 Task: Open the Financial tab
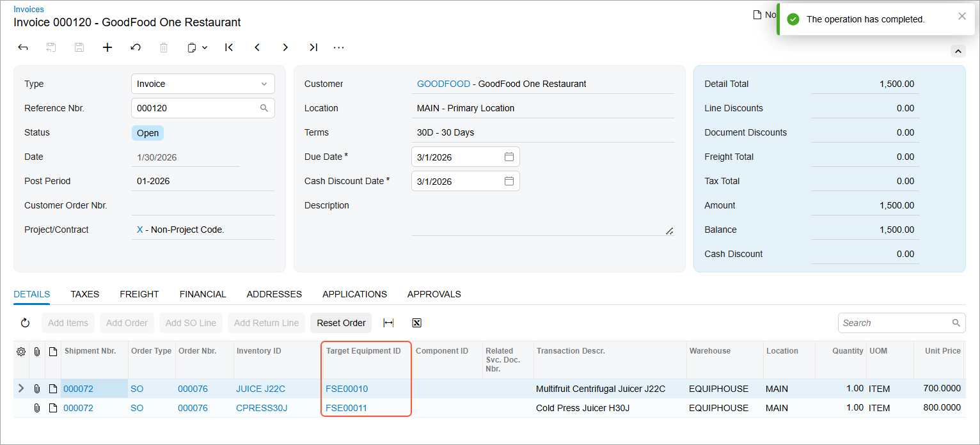pos(203,294)
